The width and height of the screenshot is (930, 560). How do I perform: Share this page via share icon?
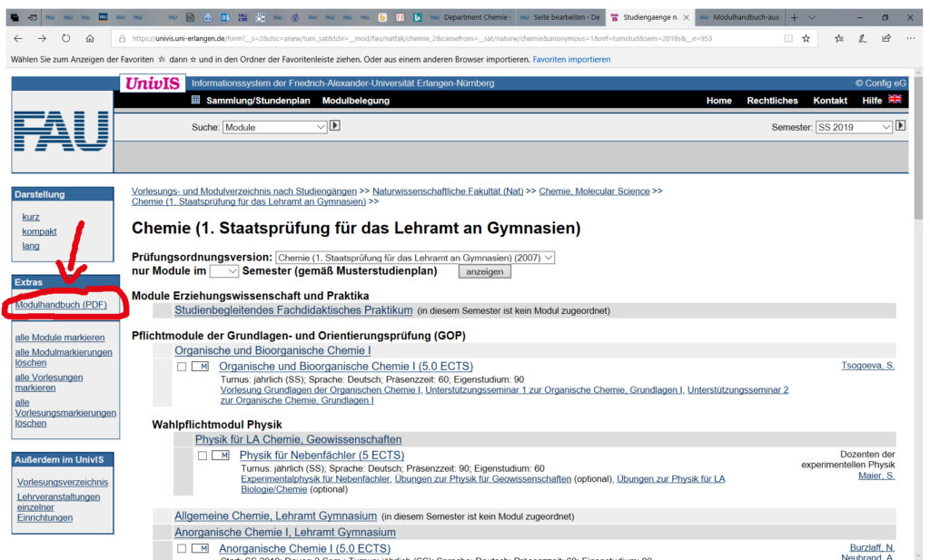point(886,38)
